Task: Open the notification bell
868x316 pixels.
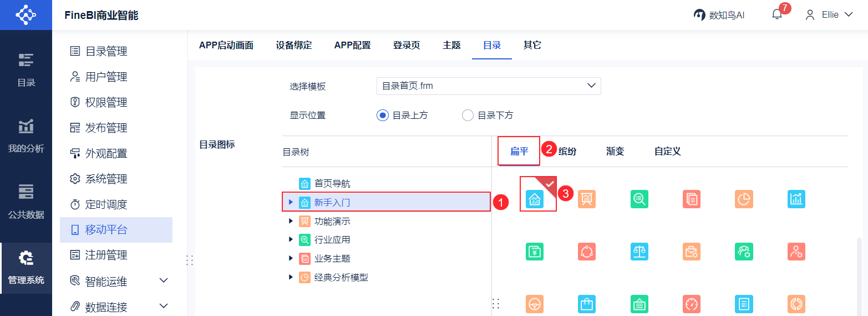Action: pyautogui.click(x=776, y=15)
